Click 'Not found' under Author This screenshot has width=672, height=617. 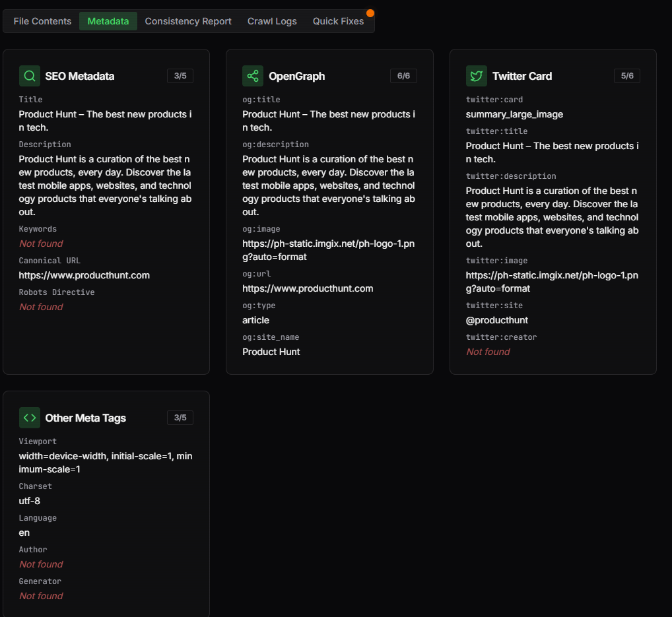click(x=41, y=564)
